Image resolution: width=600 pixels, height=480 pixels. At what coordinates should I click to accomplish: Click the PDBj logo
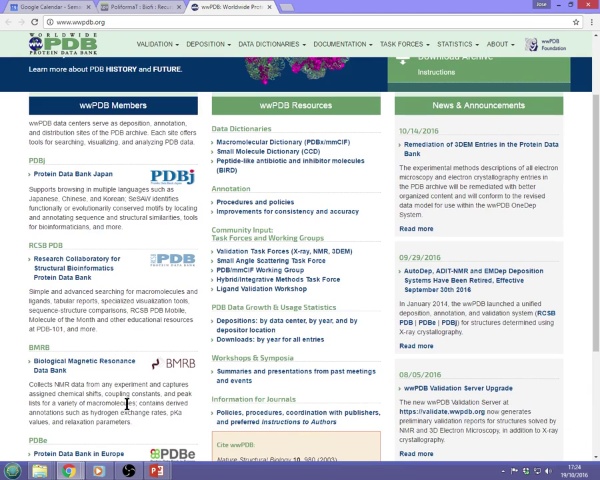(x=172, y=177)
